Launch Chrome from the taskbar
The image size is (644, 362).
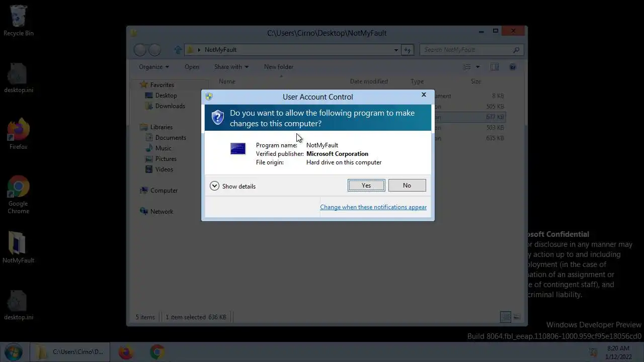click(157, 352)
